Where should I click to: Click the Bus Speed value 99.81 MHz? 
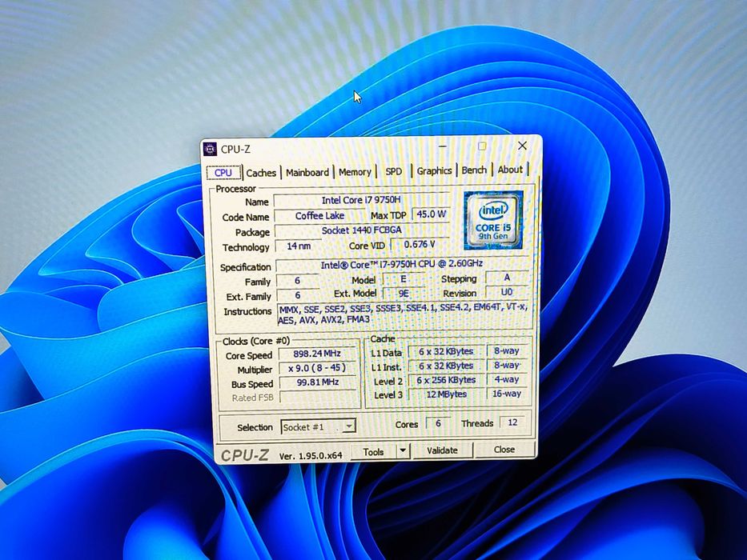318,382
